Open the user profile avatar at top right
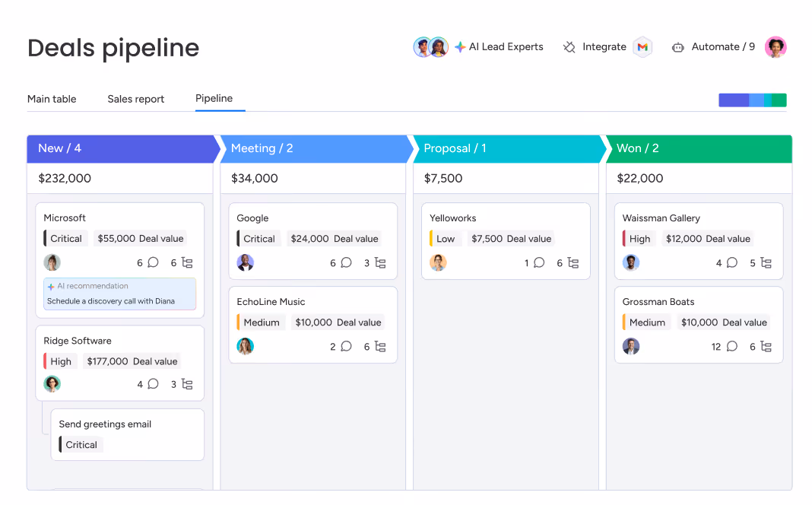Screen dimensions: 812x505 coord(776,47)
